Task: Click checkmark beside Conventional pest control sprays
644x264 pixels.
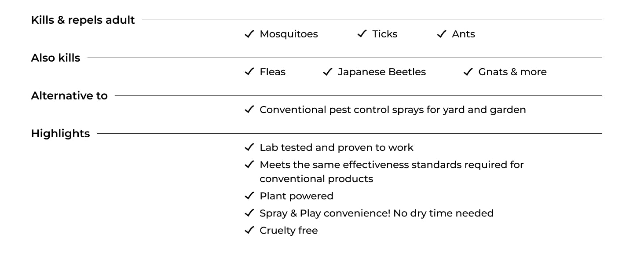Action: tap(249, 110)
